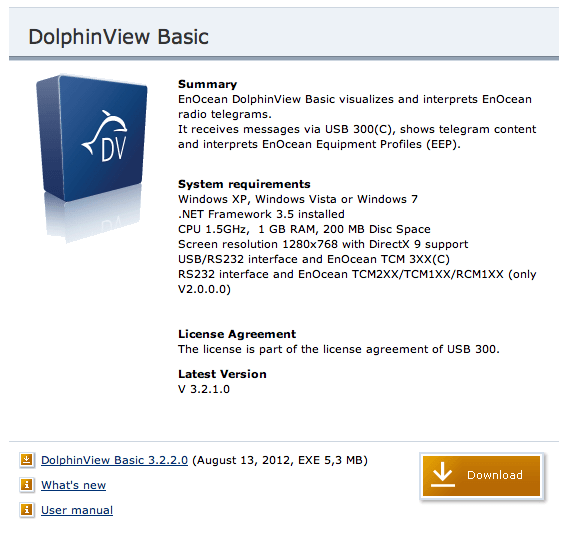
Task: Click the V 3.2.1.0 version text
Action: 204,389
